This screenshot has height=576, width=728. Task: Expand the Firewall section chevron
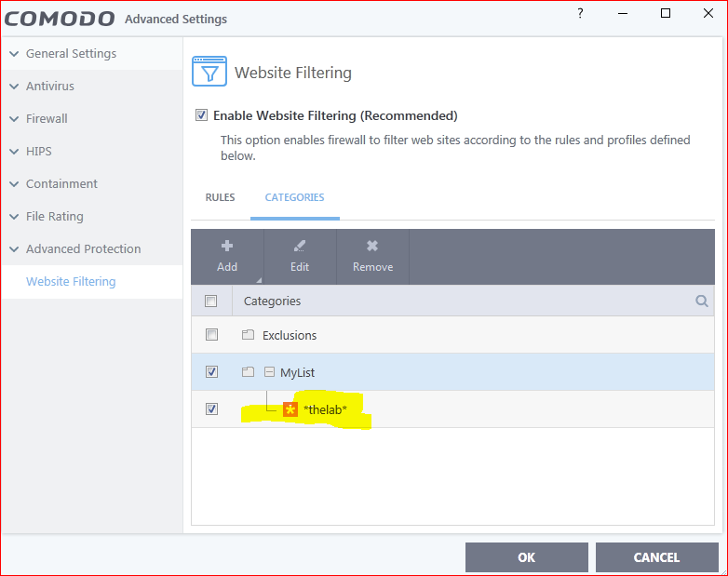point(14,119)
